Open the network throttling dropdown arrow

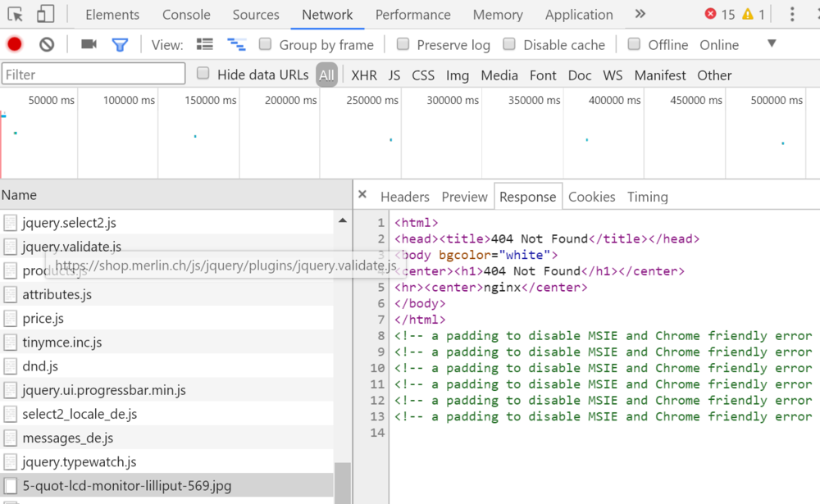[x=772, y=43]
